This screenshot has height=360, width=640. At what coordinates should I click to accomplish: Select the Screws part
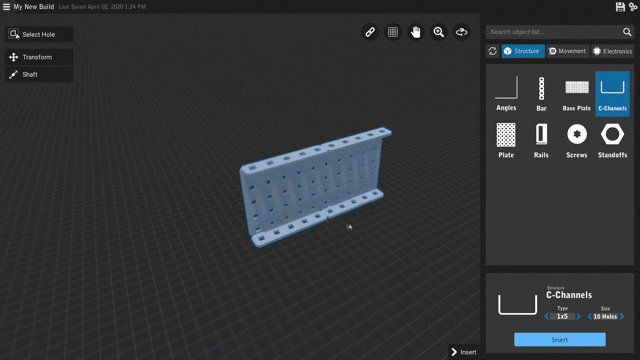[x=577, y=140]
